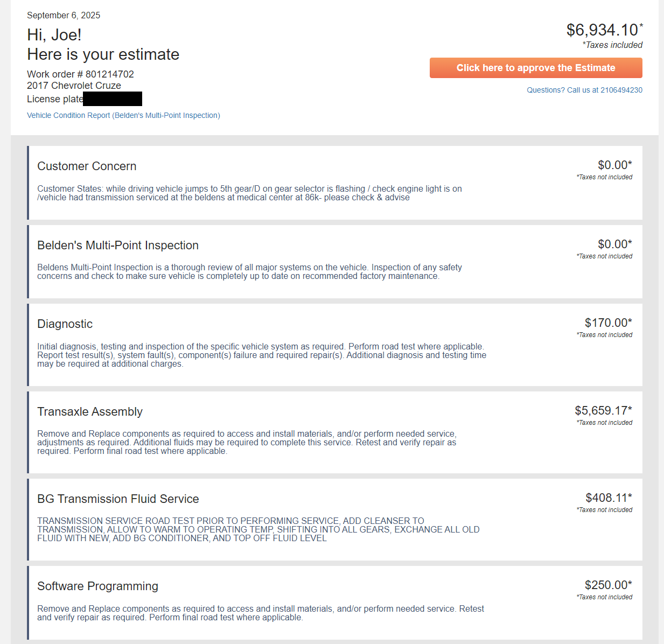Click the $170.00 Diagnostic price
This screenshot has width=664, height=644.
coord(608,323)
